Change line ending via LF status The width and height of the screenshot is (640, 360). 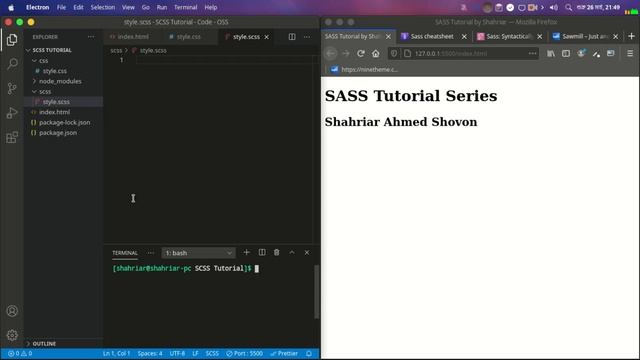(196, 353)
